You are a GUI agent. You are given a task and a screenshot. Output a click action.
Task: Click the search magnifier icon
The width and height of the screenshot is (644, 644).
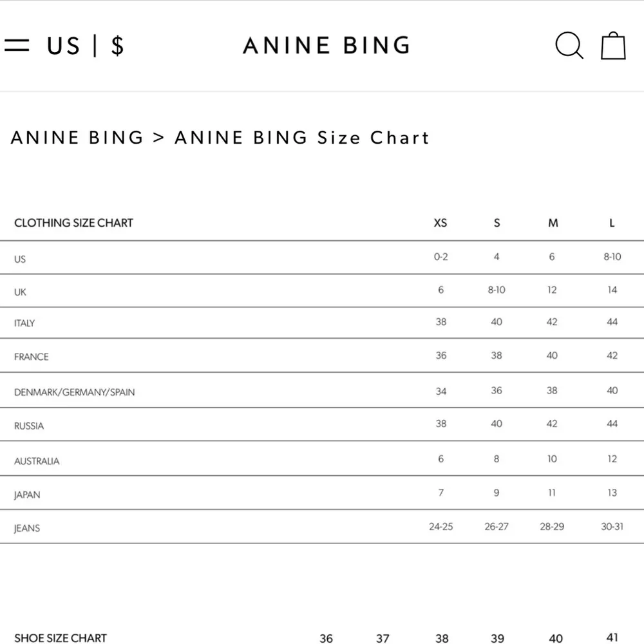(x=569, y=45)
